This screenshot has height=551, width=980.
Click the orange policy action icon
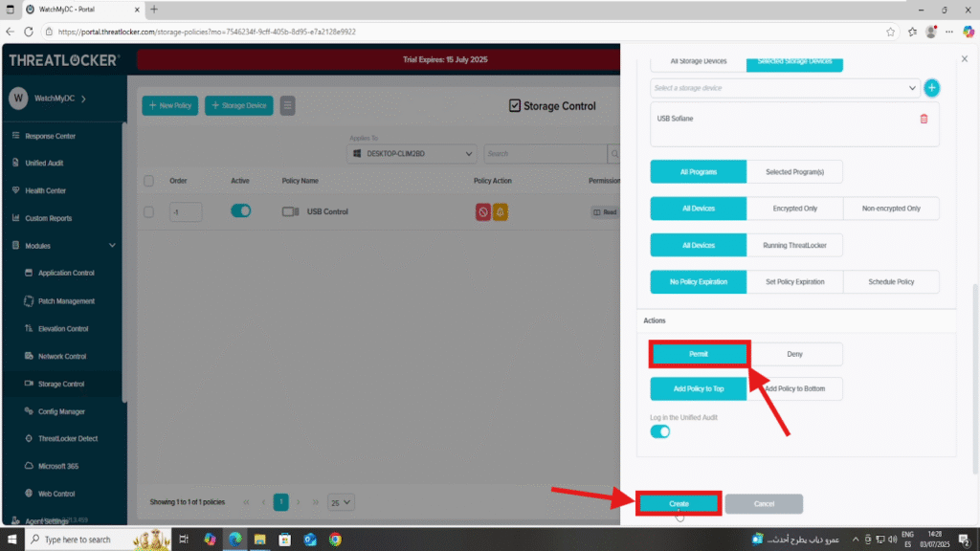[x=500, y=211]
